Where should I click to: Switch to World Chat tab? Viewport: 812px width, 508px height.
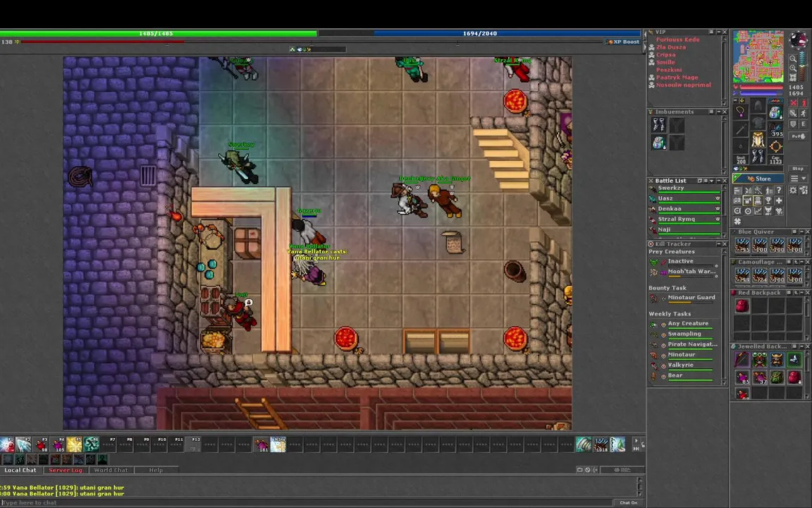pos(111,470)
